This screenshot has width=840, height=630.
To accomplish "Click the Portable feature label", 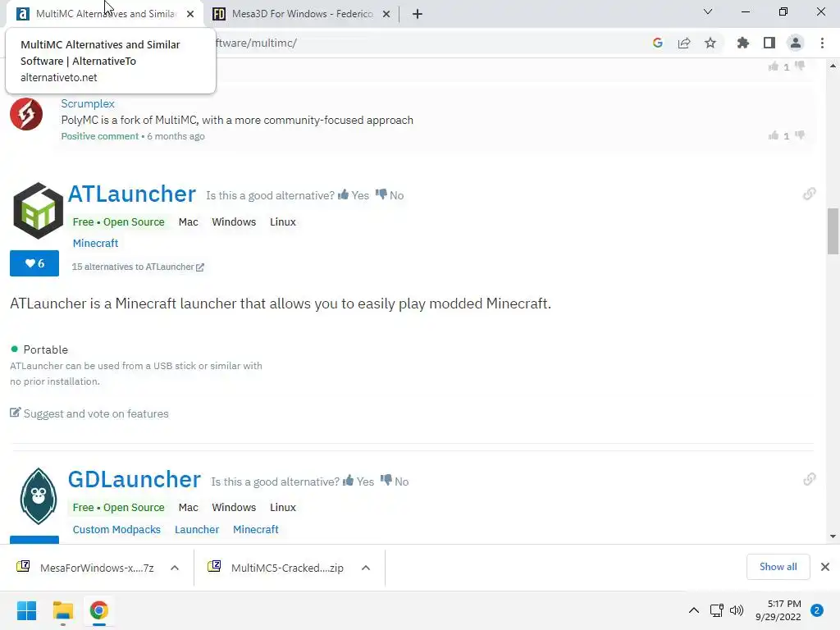I will point(46,349).
